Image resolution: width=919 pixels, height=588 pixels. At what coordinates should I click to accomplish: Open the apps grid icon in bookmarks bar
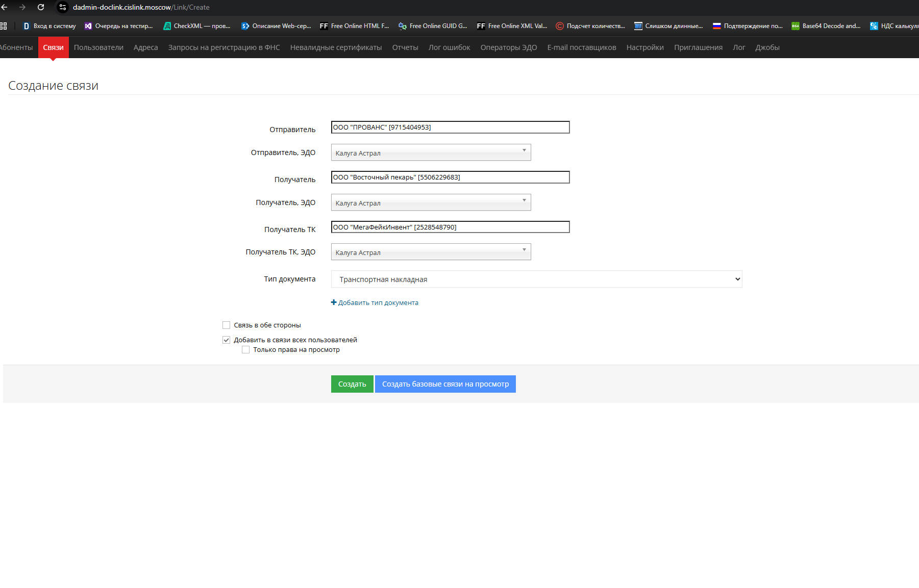pos(4,26)
